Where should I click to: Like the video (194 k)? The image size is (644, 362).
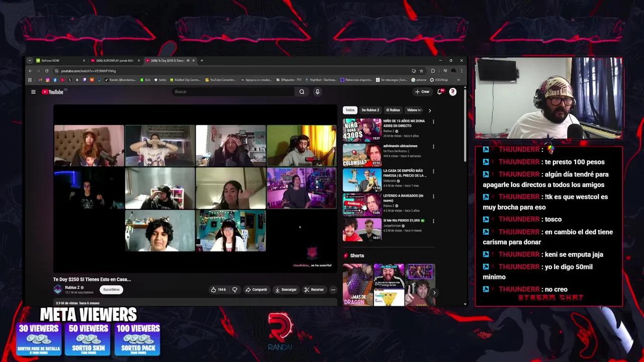point(218,290)
